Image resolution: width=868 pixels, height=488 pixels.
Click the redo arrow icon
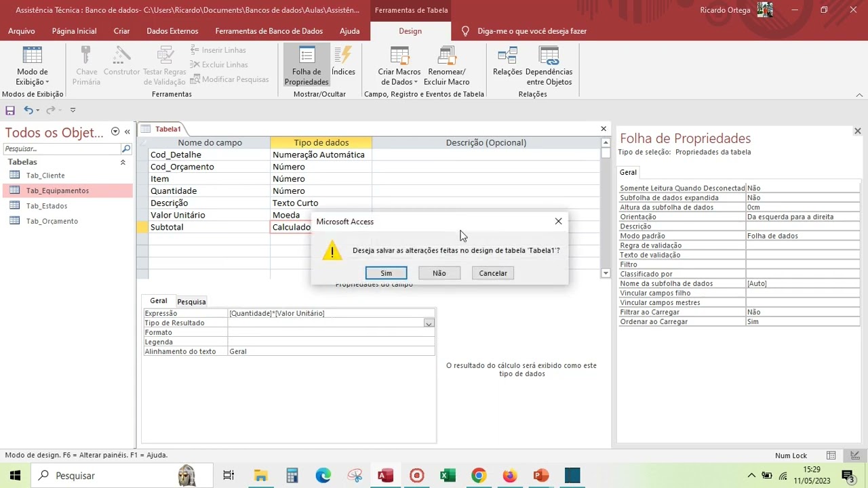(x=50, y=110)
